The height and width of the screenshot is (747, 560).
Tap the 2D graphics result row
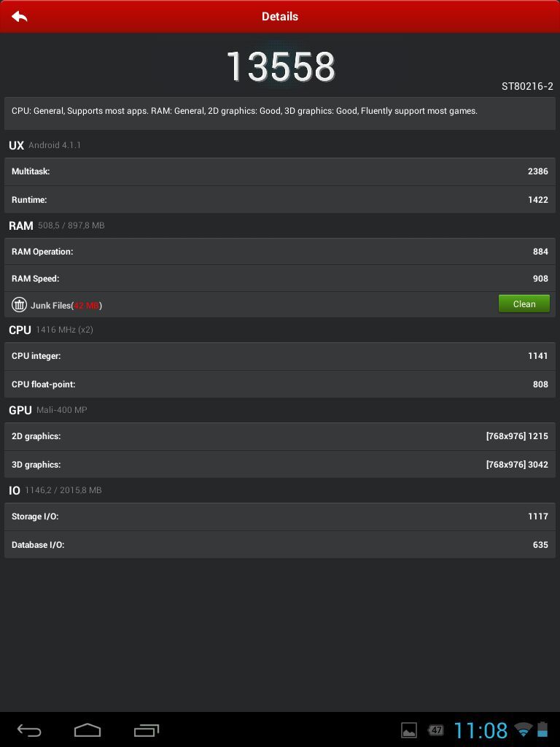[x=280, y=436]
